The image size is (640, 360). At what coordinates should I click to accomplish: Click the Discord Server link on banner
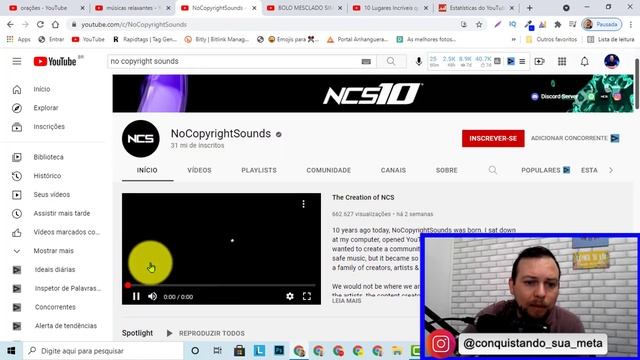pyautogui.click(x=555, y=96)
